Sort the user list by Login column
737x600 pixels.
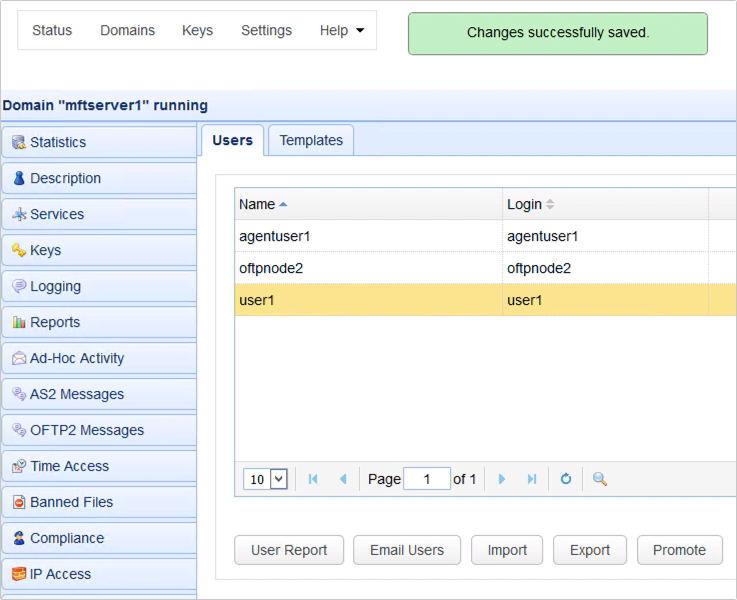click(x=525, y=204)
